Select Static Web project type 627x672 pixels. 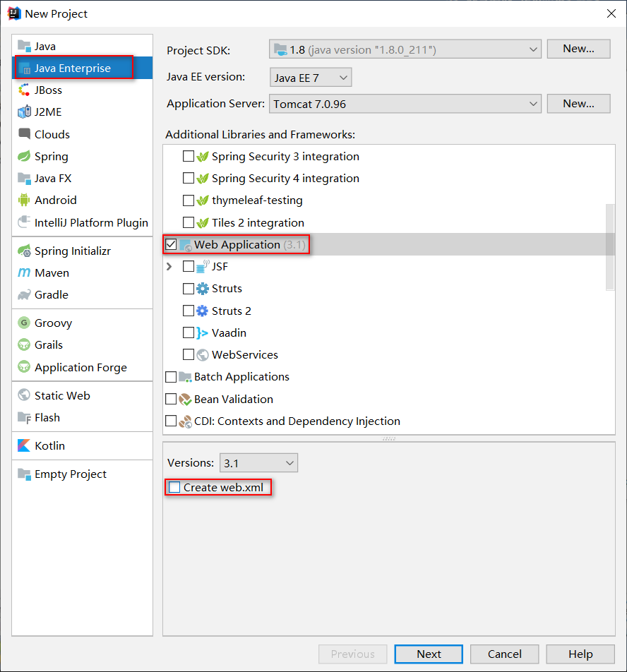coord(83,395)
